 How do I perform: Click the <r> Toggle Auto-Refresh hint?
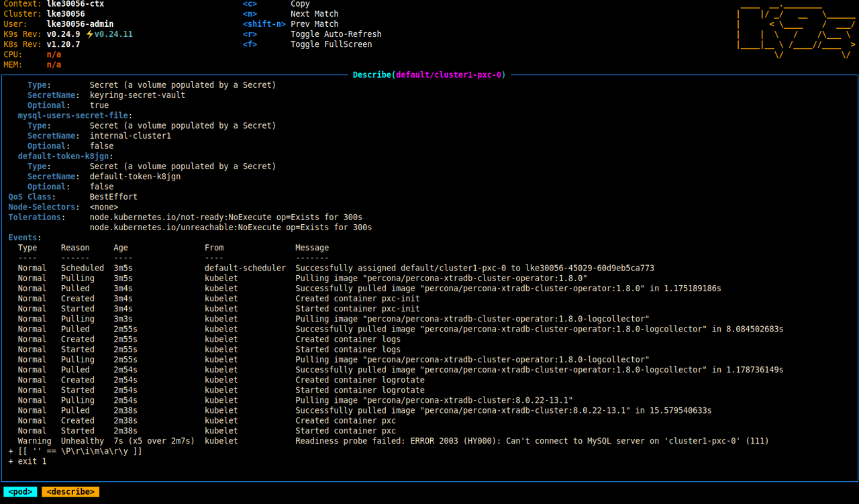312,34
